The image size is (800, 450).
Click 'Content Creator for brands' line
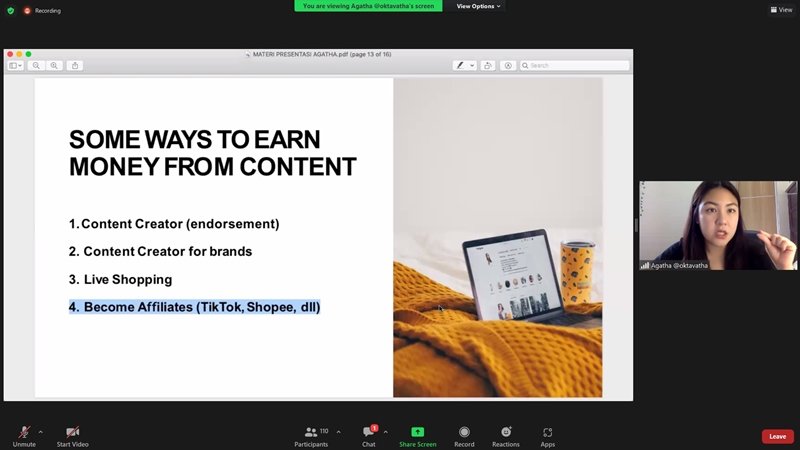tap(160, 251)
